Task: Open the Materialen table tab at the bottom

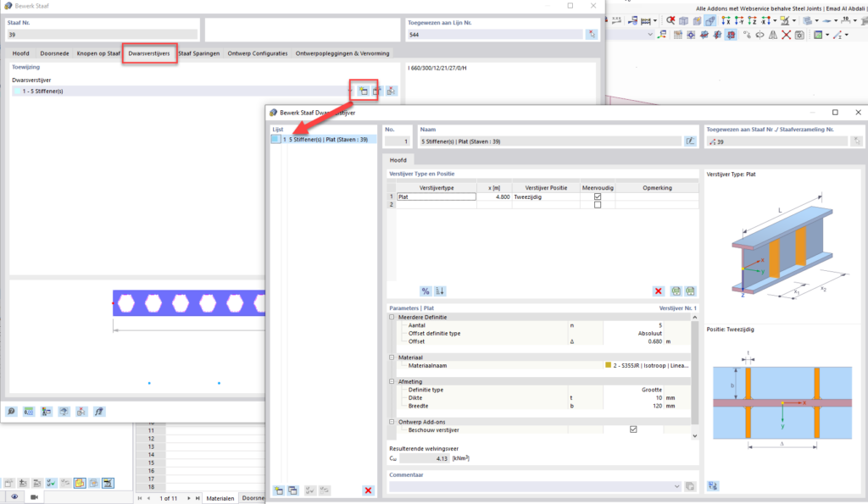Action: (219, 499)
